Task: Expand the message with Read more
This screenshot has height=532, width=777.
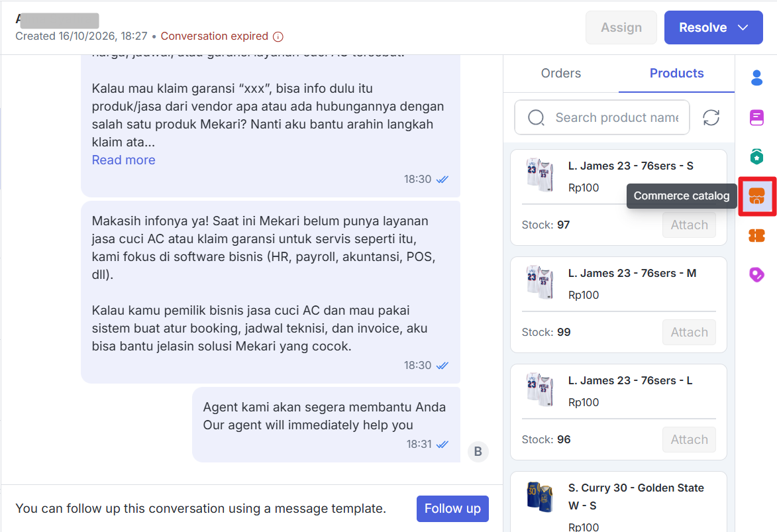Action: [123, 160]
